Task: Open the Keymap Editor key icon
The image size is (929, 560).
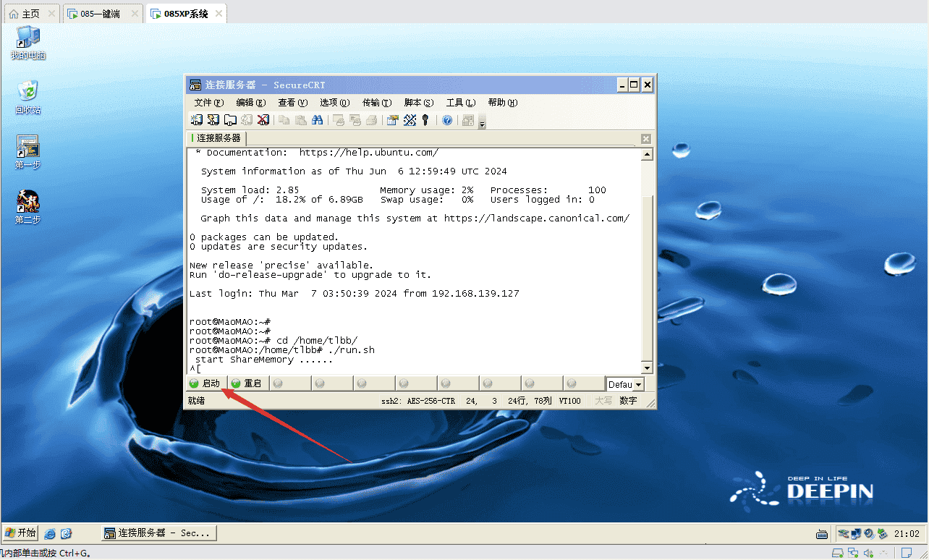Action: point(425,120)
